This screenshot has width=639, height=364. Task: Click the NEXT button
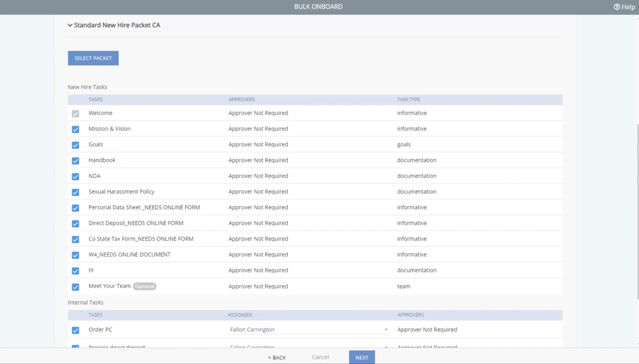pos(362,357)
